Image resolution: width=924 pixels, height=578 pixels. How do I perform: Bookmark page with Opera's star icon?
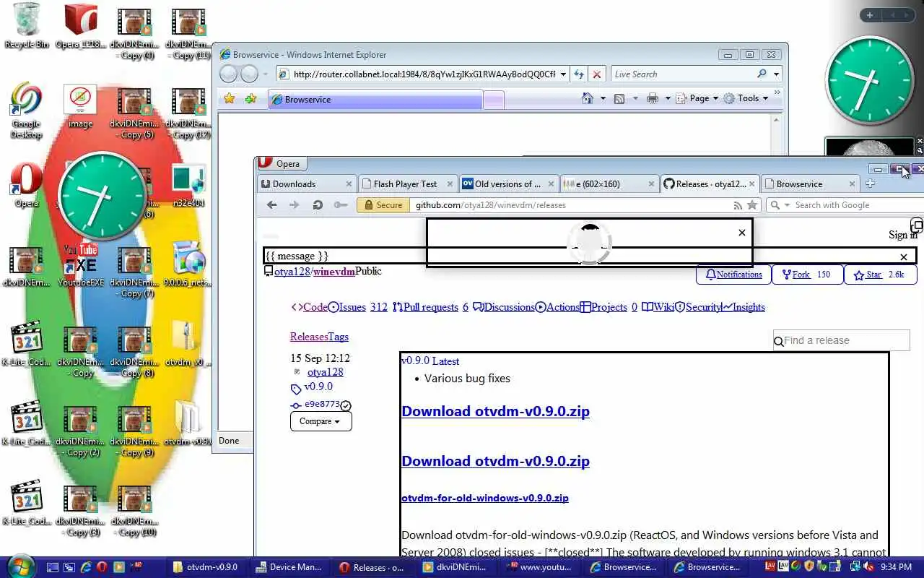752,205
